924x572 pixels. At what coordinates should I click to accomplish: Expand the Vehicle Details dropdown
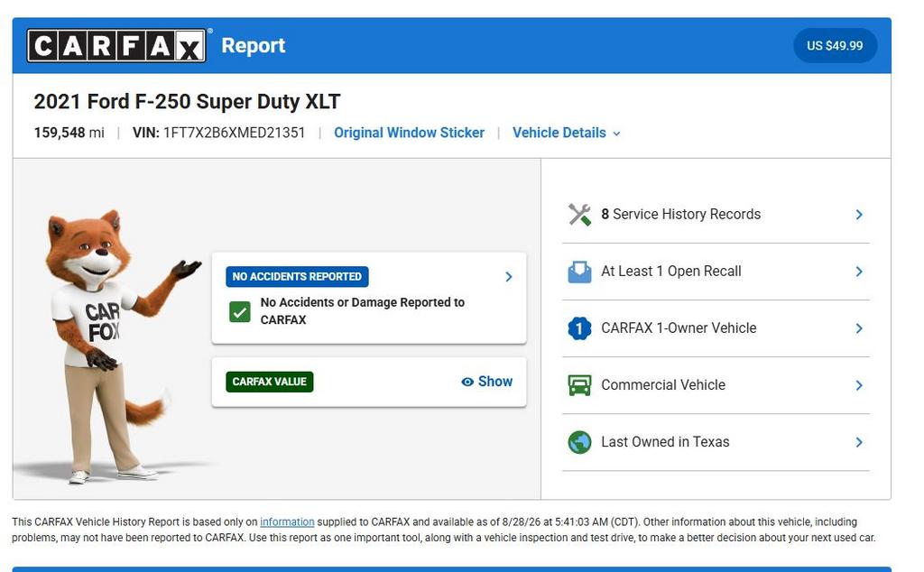click(x=567, y=134)
